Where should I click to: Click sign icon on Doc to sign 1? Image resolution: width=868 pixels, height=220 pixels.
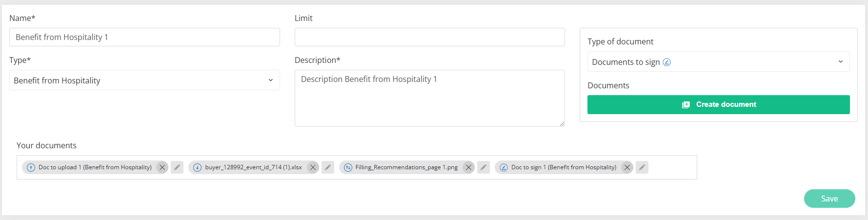tap(504, 167)
